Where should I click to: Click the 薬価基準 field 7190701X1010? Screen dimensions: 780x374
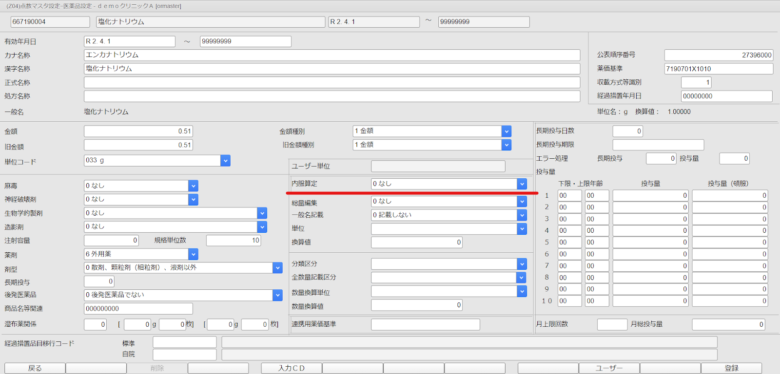click(x=719, y=69)
